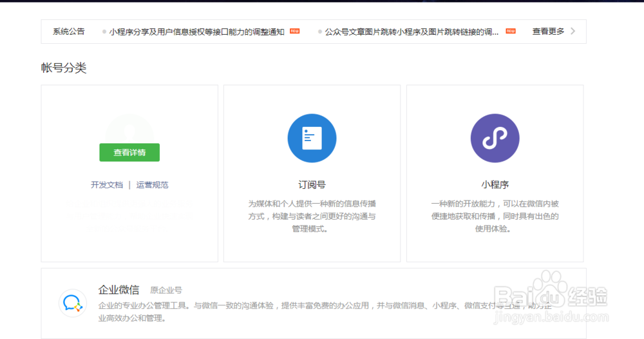This screenshot has width=644, height=339.
Task: Open the announcement 公众号文章图片跳转小程序及图片跳转链接
Action: tap(412, 32)
